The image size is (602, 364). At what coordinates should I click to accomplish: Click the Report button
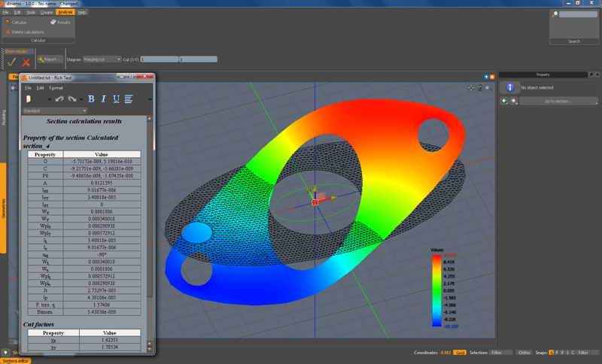50,59
